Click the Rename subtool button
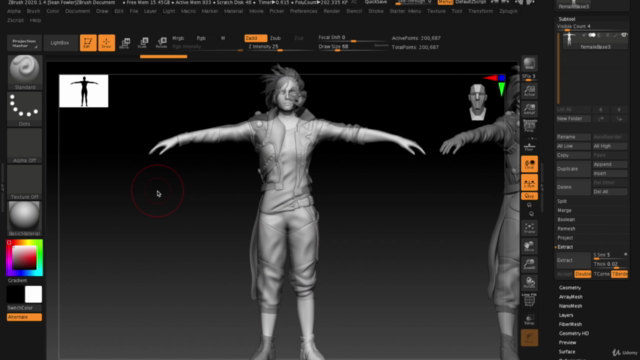Screen dimensions: 640x360 (x=573, y=137)
